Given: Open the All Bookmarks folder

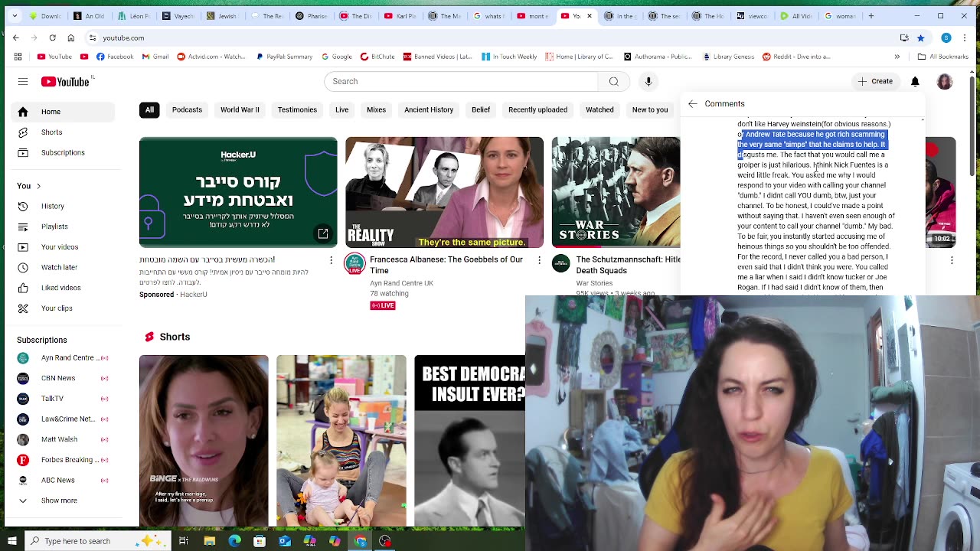Looking at the screenshot, I should pos(943,57).
